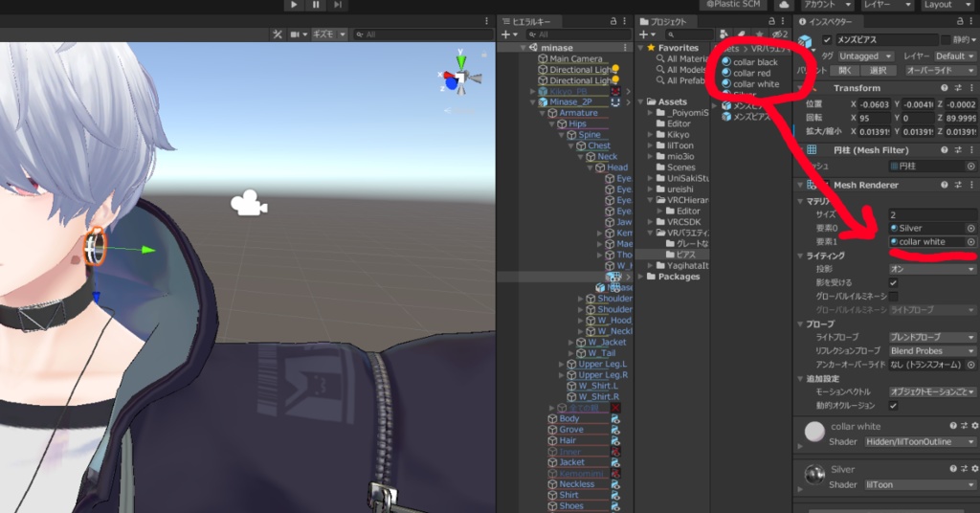The image size is (980, 513).
Task: Open Transform component preset settings icon
Action: coord(958,88)
